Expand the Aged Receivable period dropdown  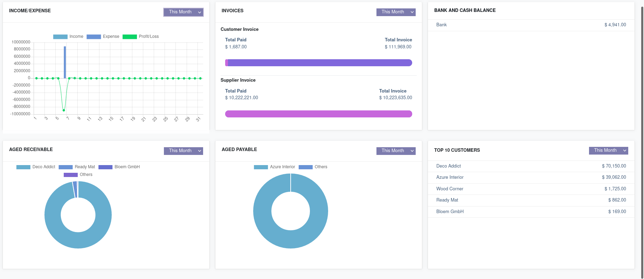click(x=183, y=151)
